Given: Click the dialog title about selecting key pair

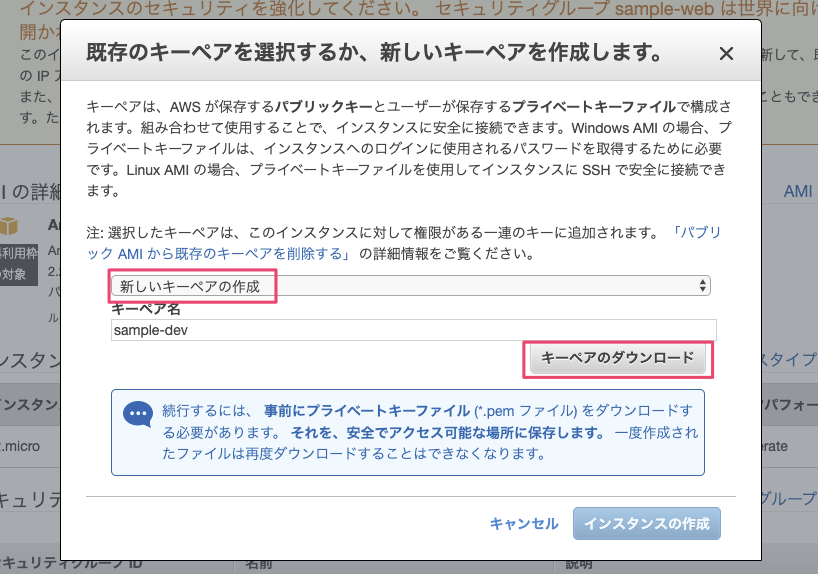Looking at the screenshot, I should (373, 52).
